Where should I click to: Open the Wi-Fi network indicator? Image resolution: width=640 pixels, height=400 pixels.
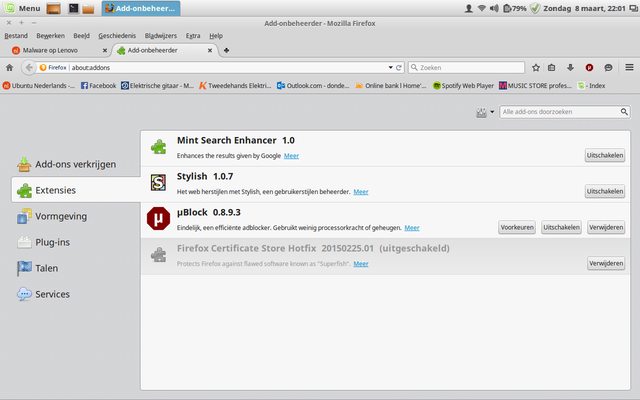pos(482,8)
